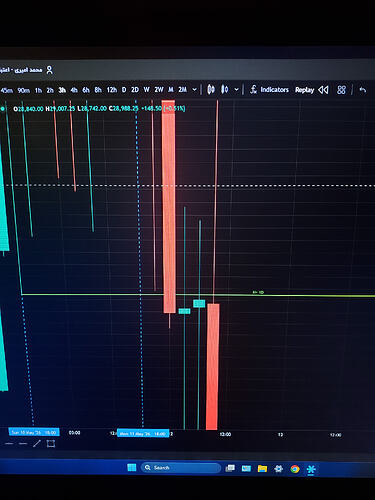
Task: Choose the 2W timeframe
Action: click(x=159, y=90)
